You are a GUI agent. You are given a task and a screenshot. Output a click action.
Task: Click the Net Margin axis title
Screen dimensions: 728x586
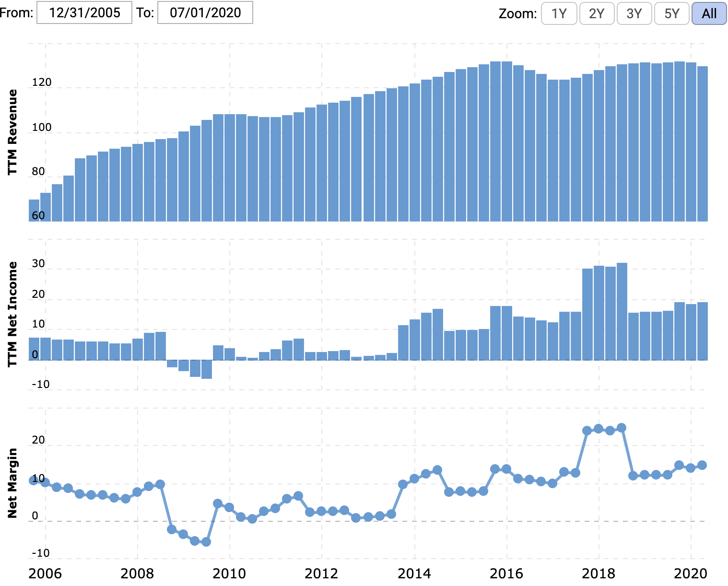point(12,483)
